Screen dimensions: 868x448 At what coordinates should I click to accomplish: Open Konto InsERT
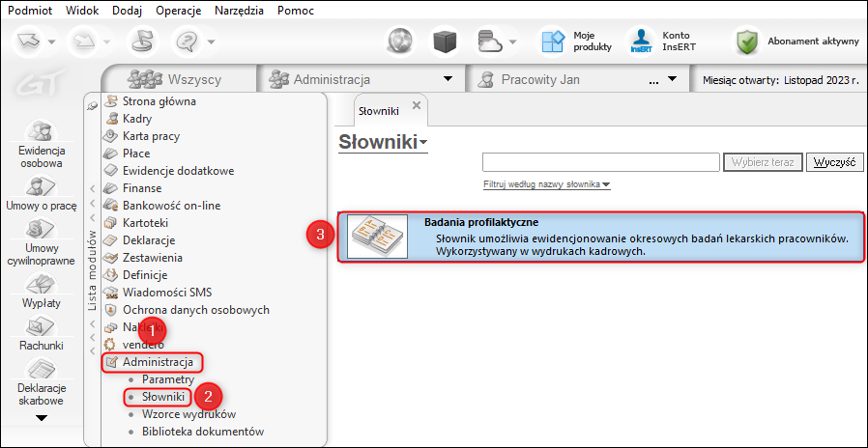click(662, 42)
